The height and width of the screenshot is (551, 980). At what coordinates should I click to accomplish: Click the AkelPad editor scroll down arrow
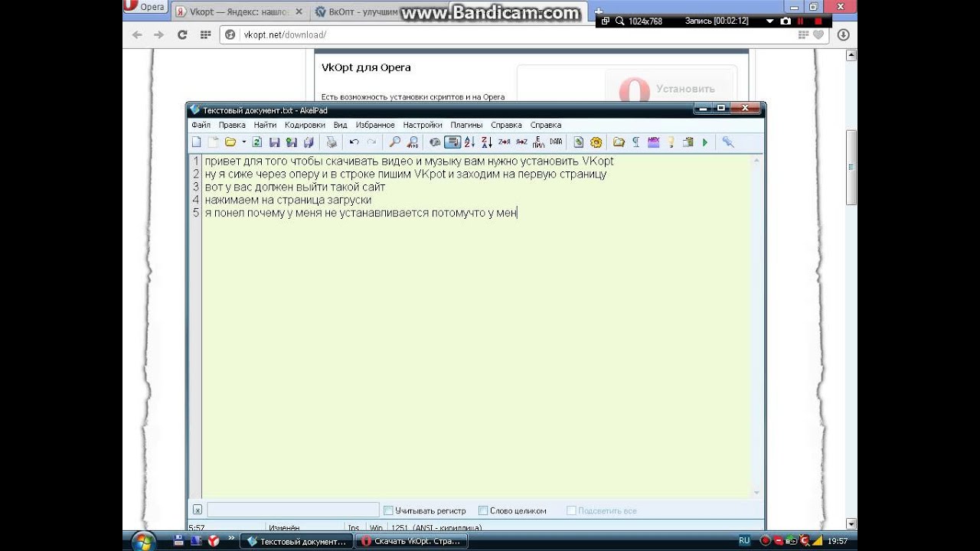tap(757, 493)
